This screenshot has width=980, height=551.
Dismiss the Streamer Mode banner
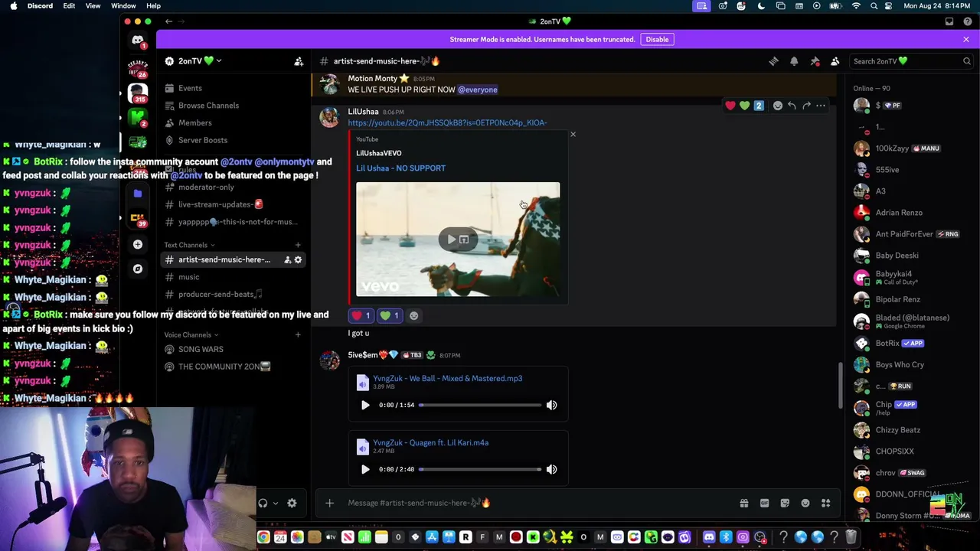[966, 39]
